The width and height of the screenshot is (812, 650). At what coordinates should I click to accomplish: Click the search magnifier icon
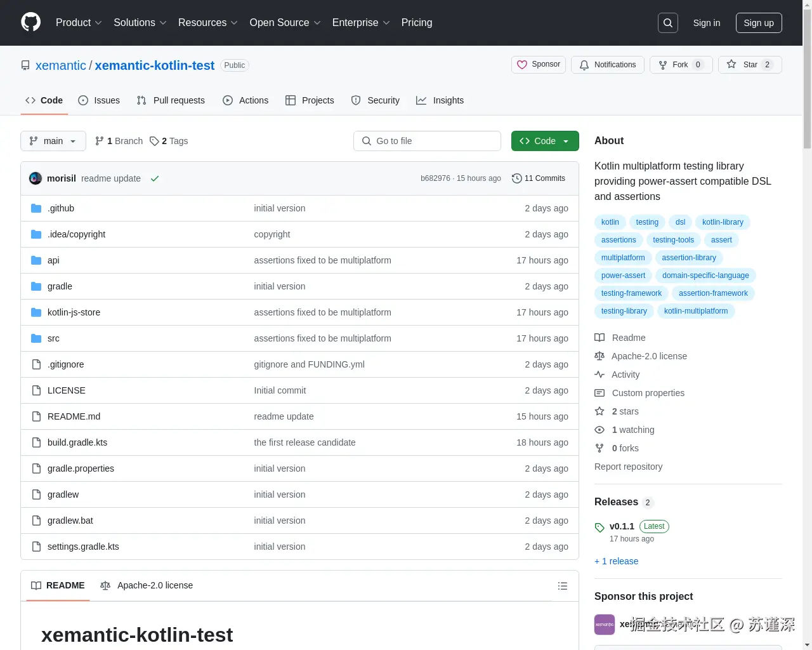pyautogui.click(x=668, y=23)
